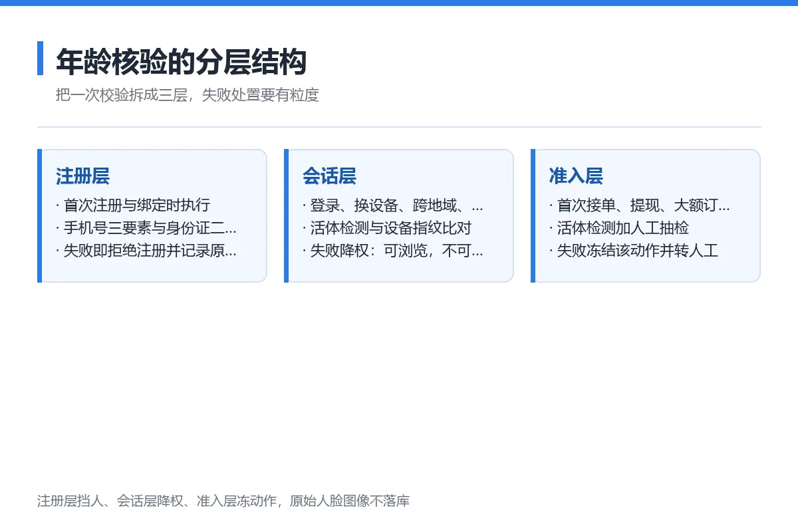Select the 注册层 card heading

82,176
